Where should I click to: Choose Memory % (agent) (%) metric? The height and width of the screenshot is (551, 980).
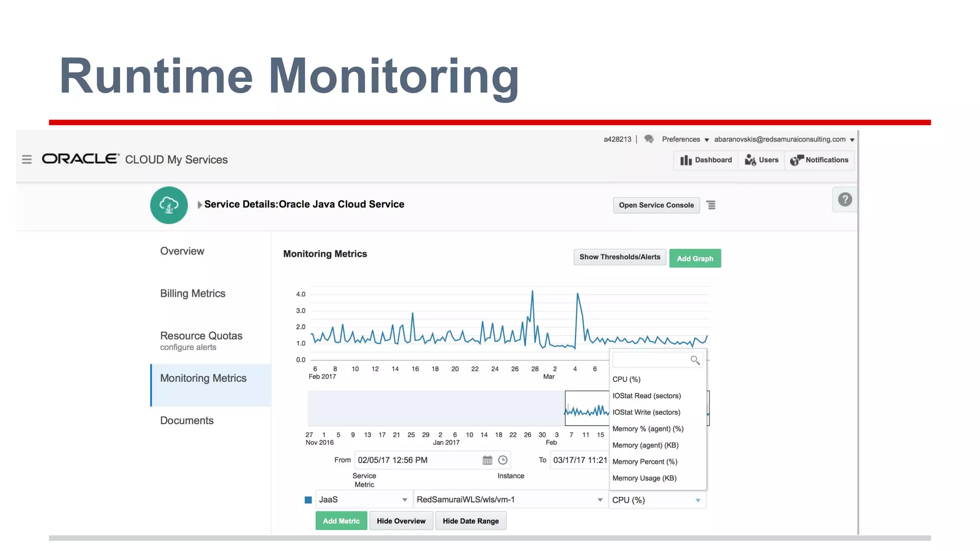pyautogui.click(x=657, y=429)
